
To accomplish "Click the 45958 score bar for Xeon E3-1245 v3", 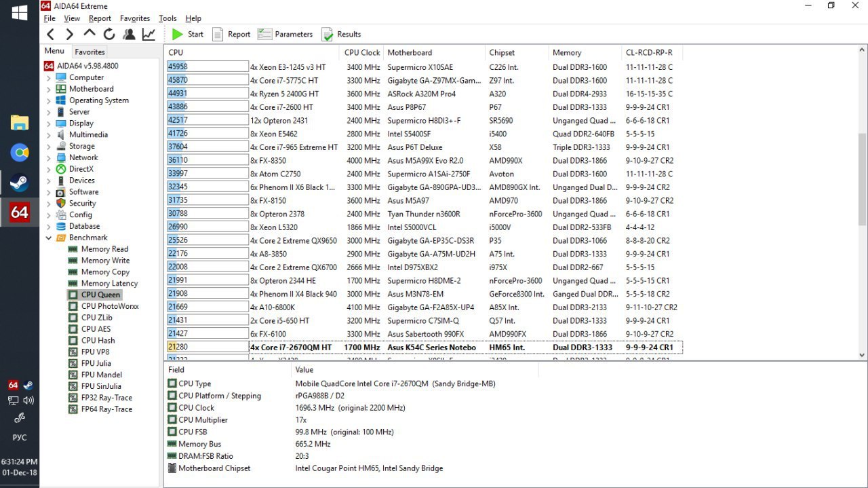I will tap(208, 67).
